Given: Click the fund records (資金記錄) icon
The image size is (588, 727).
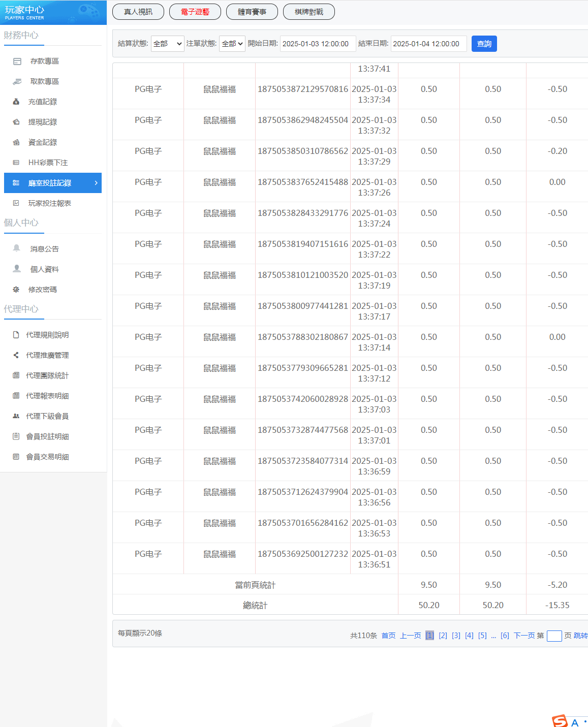Looking at the screenshot, I should 16,142.
